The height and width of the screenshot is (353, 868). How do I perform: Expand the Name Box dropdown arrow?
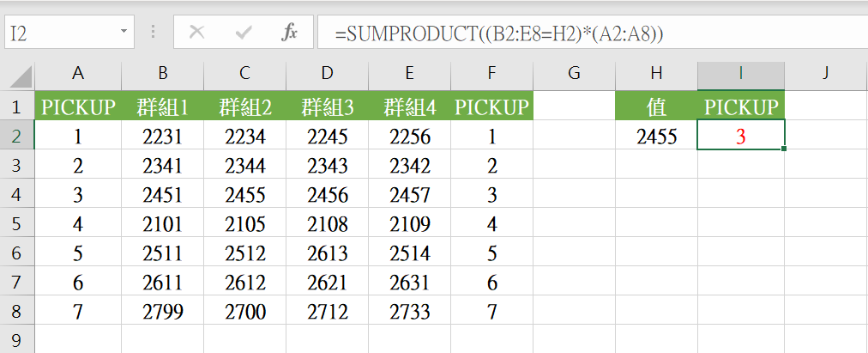pos(124,33)
